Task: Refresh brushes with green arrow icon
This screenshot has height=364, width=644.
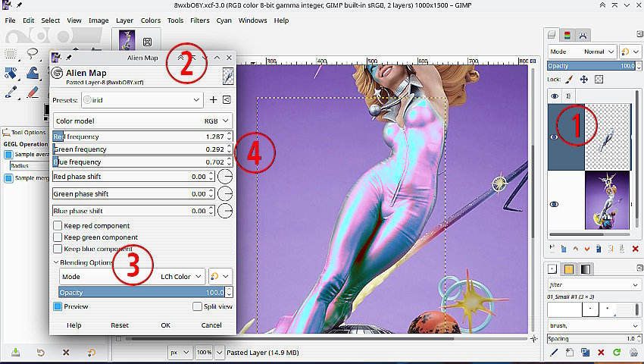Action: coord(617,352)
